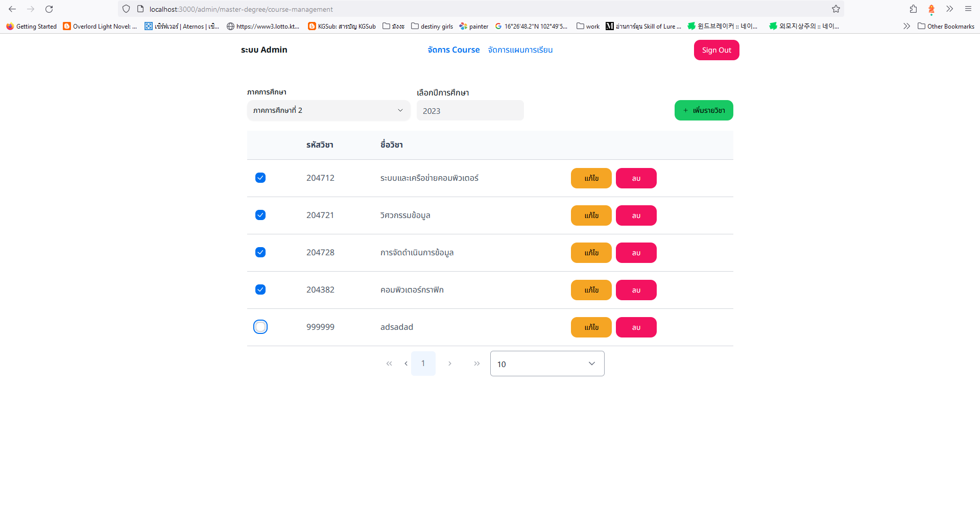Bookmark this page with the star icon

[836, 9]
